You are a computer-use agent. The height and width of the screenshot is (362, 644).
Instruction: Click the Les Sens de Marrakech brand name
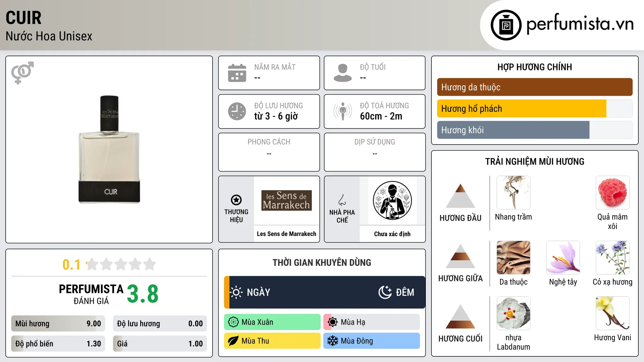coord(286,234)
